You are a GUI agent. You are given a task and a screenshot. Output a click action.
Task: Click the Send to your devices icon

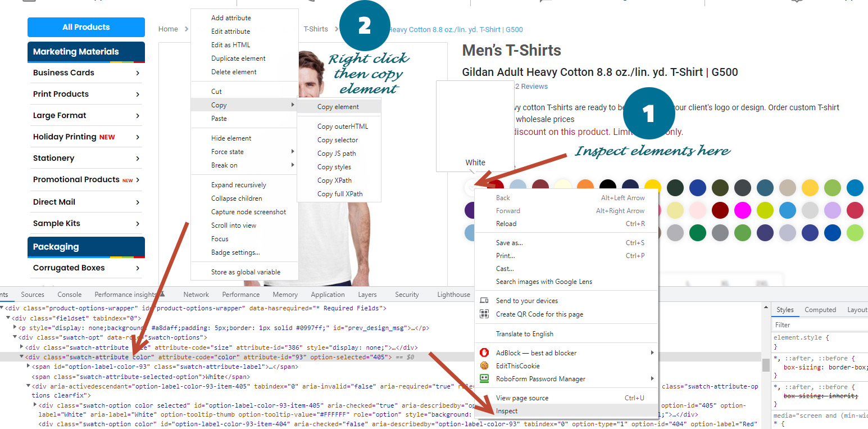click(x=484, y=301)
